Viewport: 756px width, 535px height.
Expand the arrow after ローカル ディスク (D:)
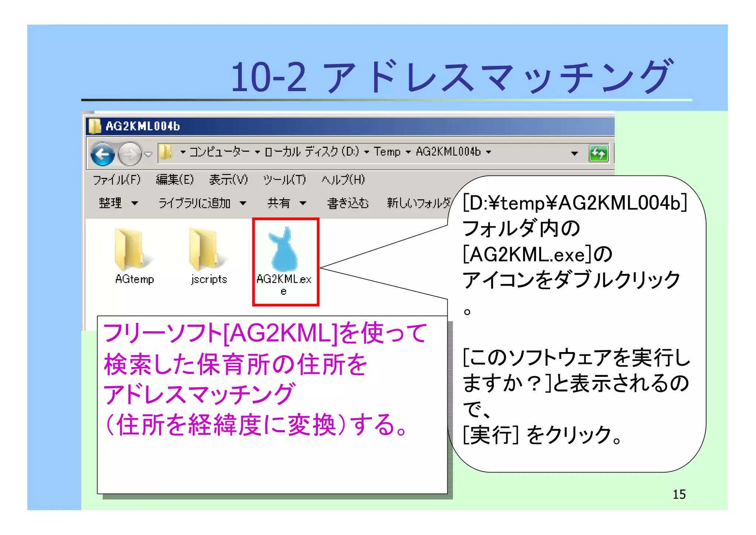point(367,152)
